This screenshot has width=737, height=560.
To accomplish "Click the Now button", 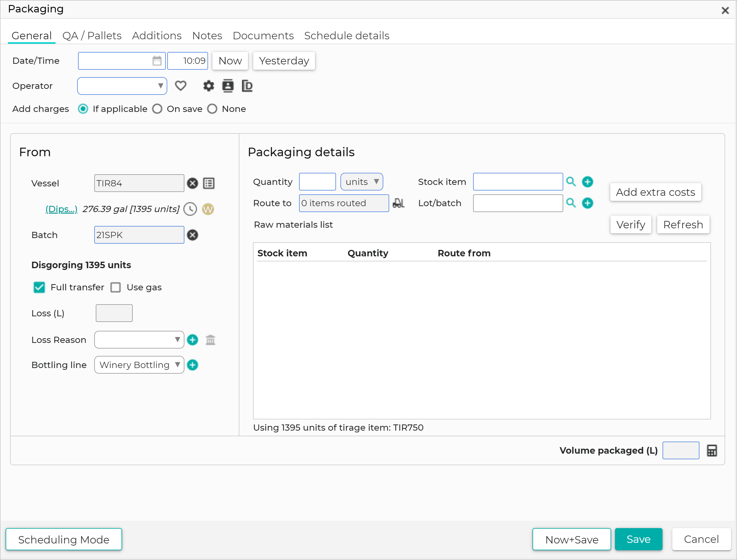I will click(230, 61).
